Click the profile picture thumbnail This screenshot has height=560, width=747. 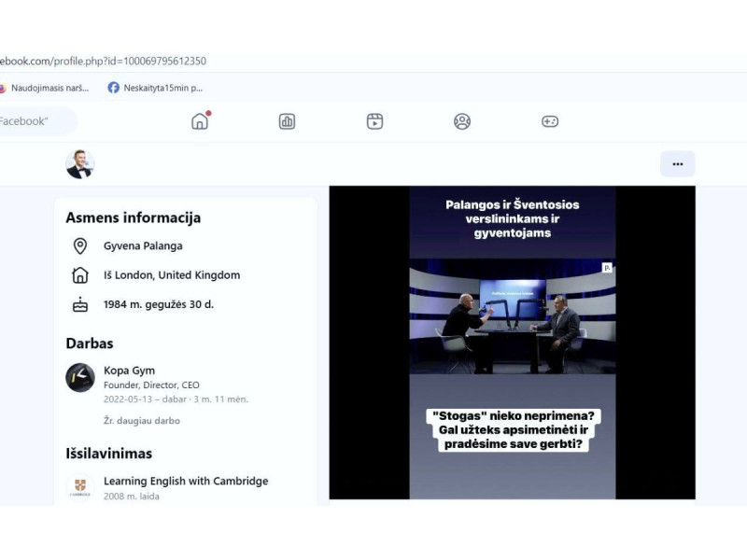80,164
